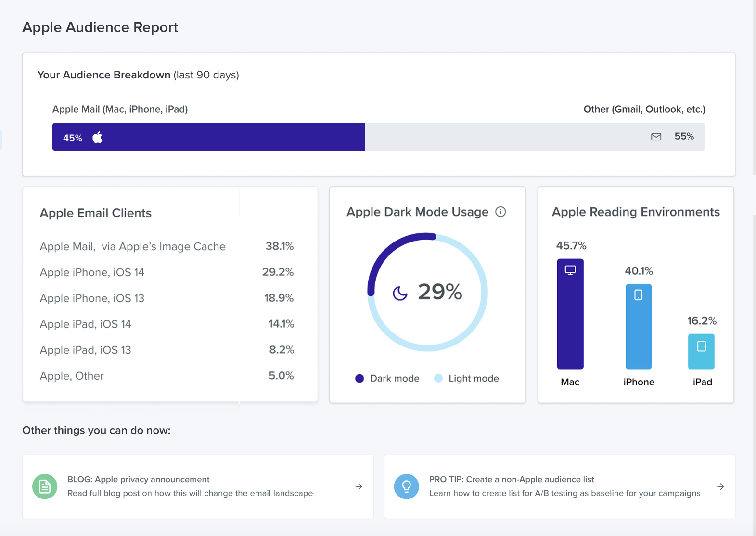Screen dimensions: 756x536
Task: Click the arrow on the PRO TIP card
Action: coord(720,486)
